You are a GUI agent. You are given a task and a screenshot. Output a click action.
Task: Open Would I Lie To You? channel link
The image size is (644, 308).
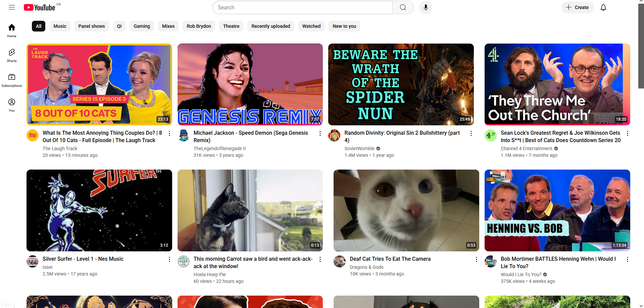pos(521,274)
